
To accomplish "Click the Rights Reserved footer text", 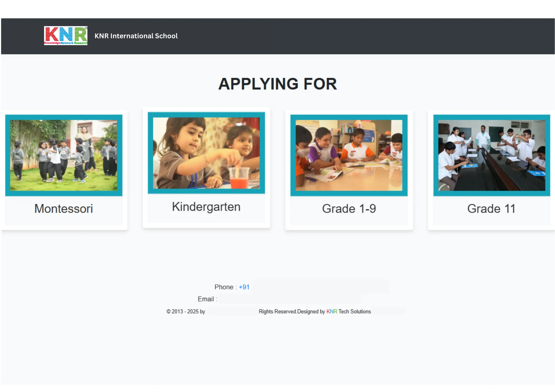I will 277,311.
